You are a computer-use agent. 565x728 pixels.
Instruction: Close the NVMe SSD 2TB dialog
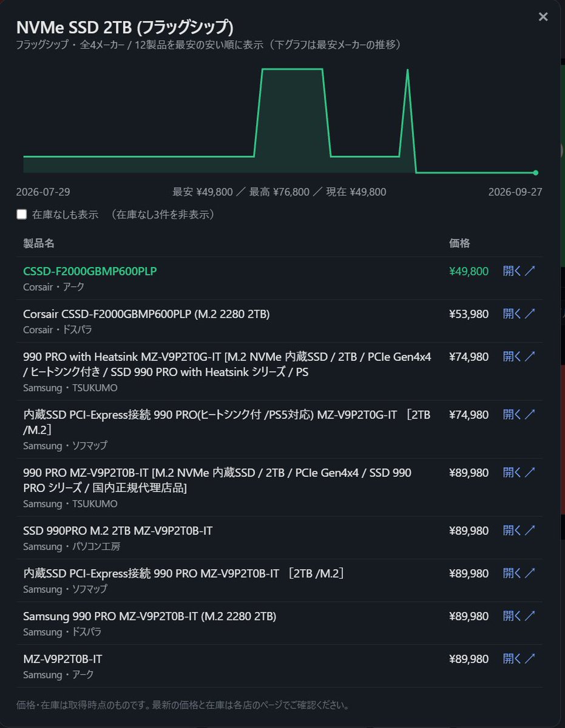pos(543,17)
